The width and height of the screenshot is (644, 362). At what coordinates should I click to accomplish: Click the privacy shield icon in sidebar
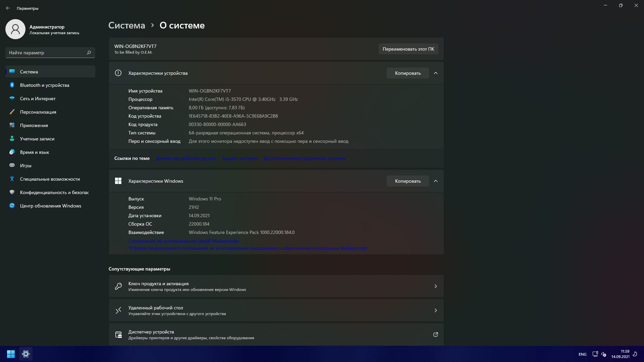pyautogui.click(x=12, y=192)
